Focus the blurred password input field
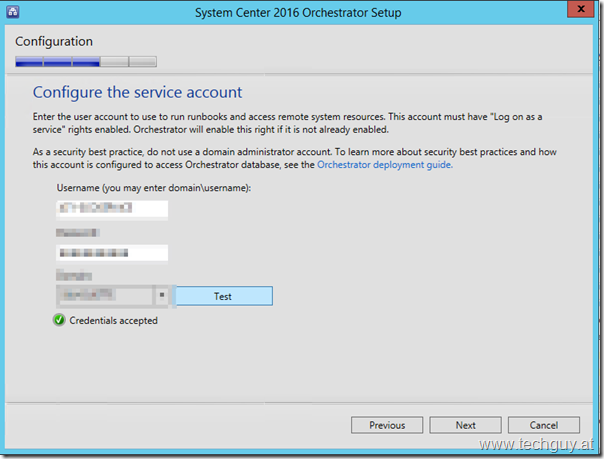This screenshot has height=459, width=604. coord(112,253)
